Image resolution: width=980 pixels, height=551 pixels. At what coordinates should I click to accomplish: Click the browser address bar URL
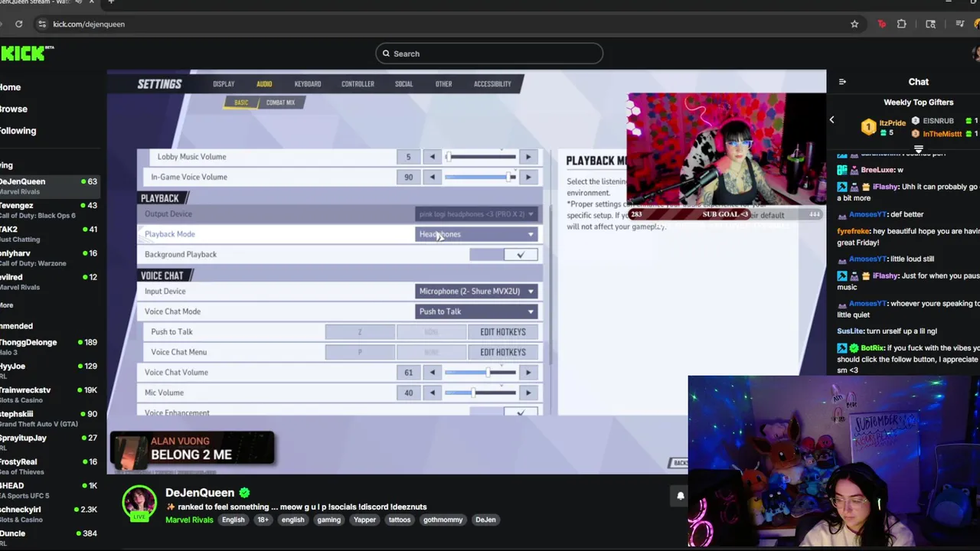89,24
